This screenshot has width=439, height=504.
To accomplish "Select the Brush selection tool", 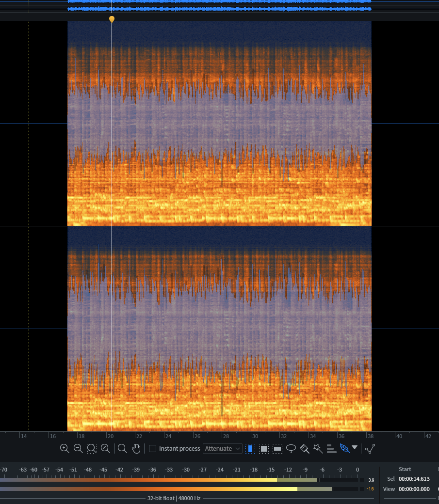I will pyautogui.click(x=305, y=449).
